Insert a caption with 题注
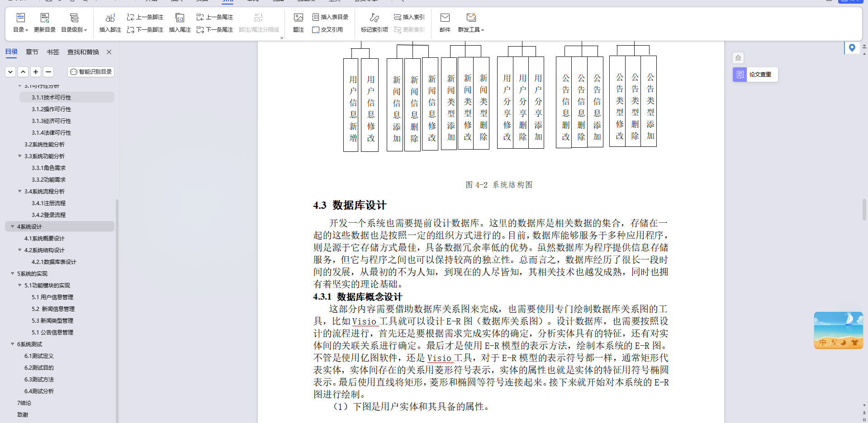This screenshot has width=868, height=423. pyautogui.click(x=299, y=23)
